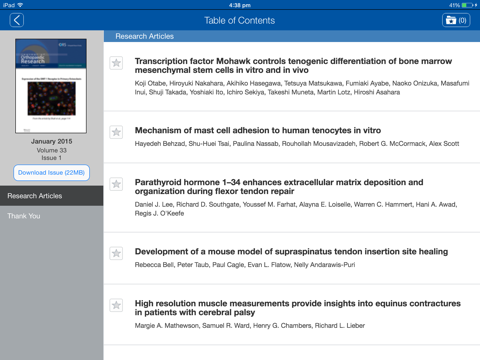This screenshot has height=360, width=480.
Task: Open Development of a mouse model article
Action: point(291,251)
